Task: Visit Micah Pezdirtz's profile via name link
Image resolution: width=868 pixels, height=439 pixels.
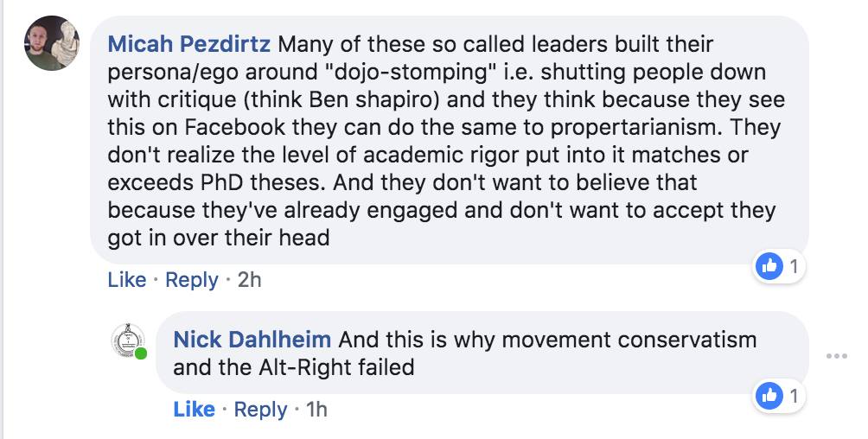Action: [189, 43]
